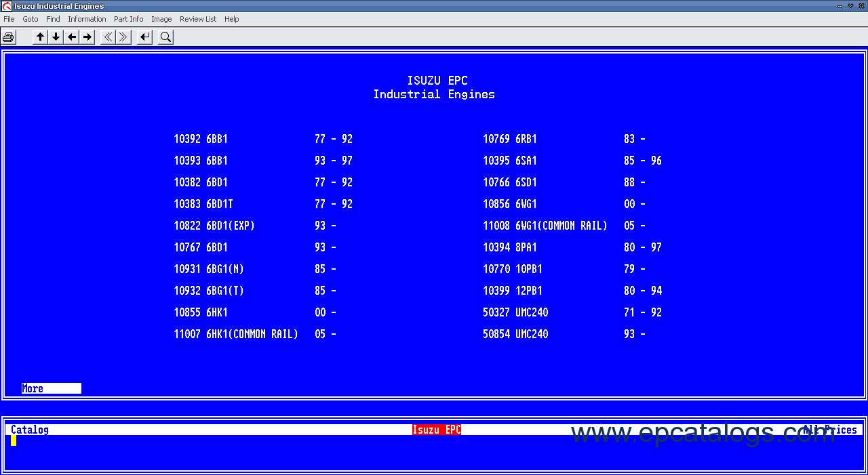Open the Find menu

(53, 19)
